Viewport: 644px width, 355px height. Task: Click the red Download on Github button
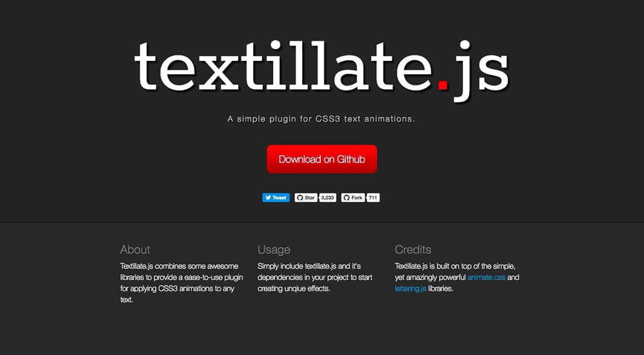322,159
